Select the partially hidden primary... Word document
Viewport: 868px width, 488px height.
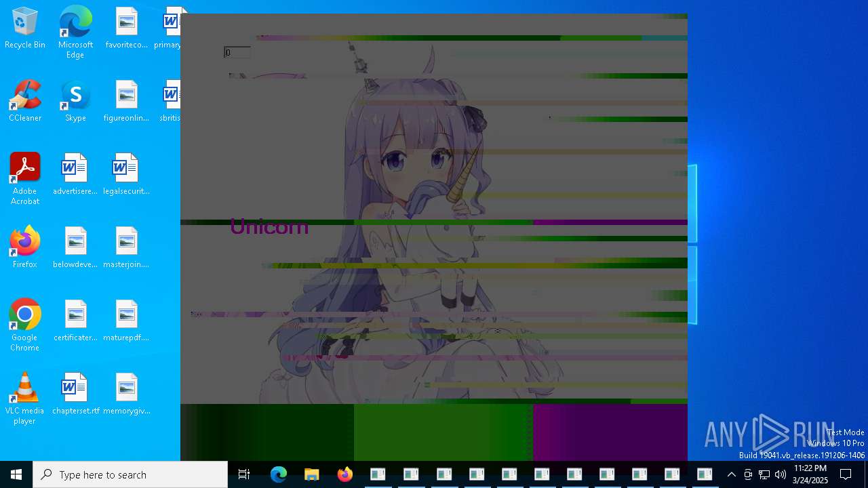point(168,28)
